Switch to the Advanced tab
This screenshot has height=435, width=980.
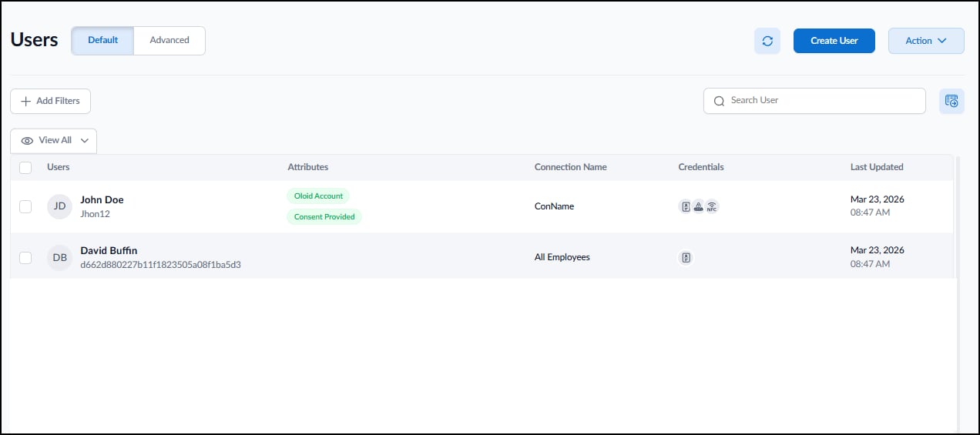(x=169, y=40)
